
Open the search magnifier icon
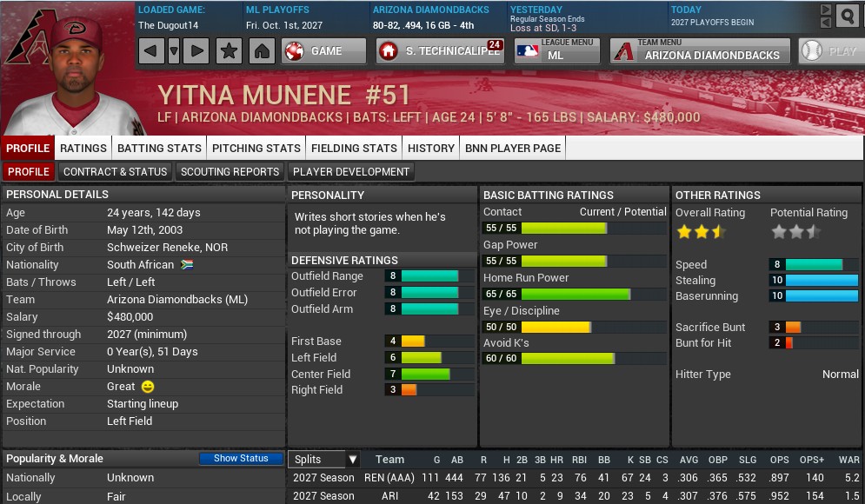click(x=847, y=15)
